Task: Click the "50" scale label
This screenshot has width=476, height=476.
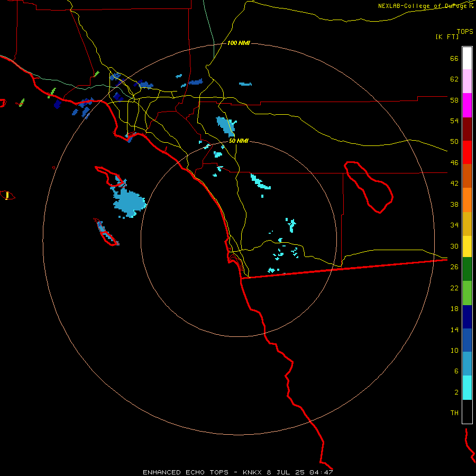Action: 454,142
